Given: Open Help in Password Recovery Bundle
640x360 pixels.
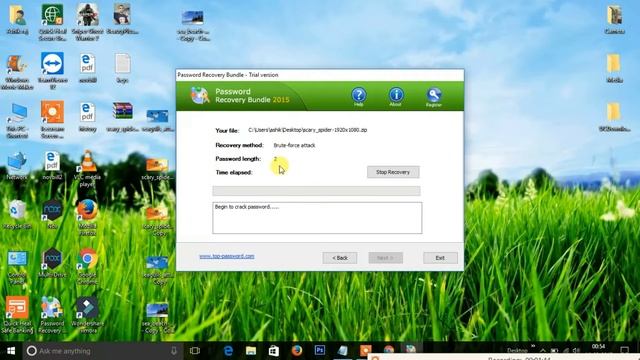Looking at the screenshot, I should click(359, 96).
